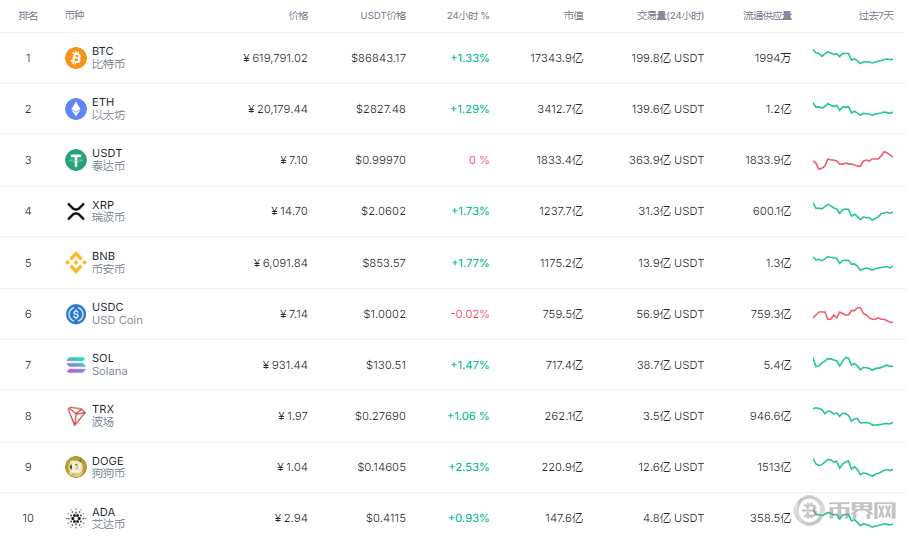Open the 以太坊 name link
The width and height of the screenshot is (907, 538).
(x=108, y=115)
